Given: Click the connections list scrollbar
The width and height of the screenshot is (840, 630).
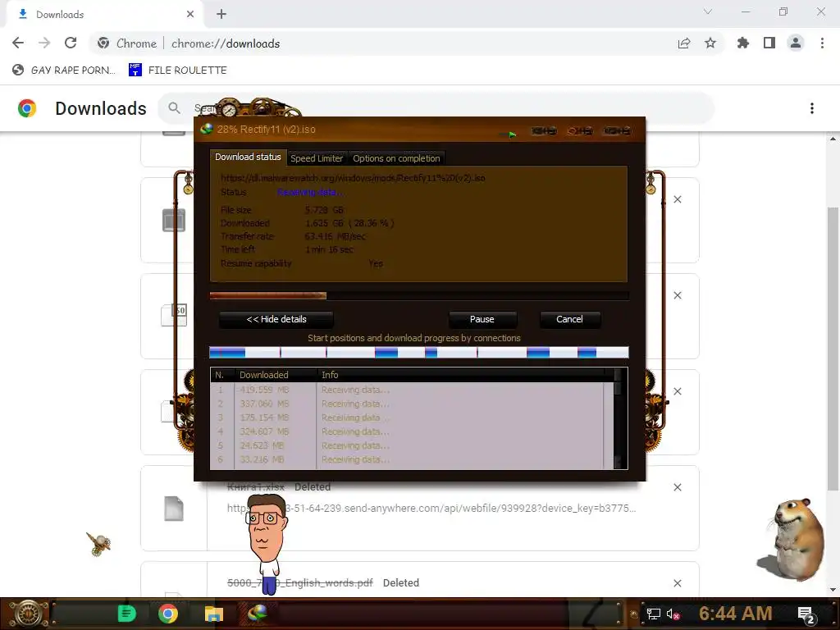Looking at the screenshot, I should (x=618, y=419).
